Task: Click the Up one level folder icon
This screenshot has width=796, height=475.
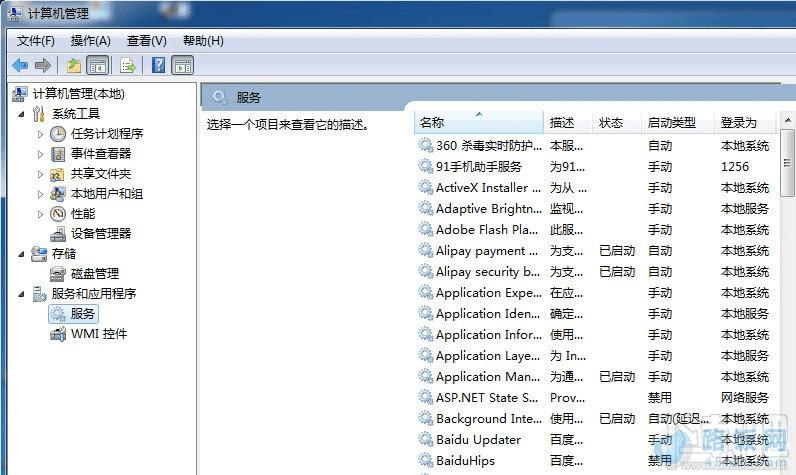Action: 74,65
